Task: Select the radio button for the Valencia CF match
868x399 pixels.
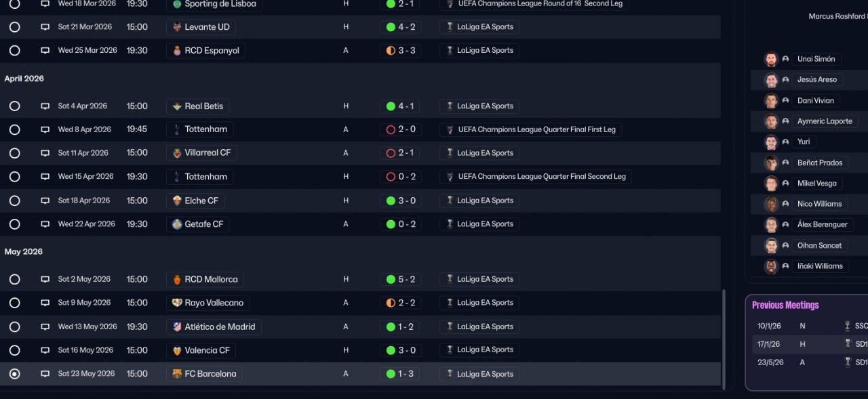Action: [14, 350]
